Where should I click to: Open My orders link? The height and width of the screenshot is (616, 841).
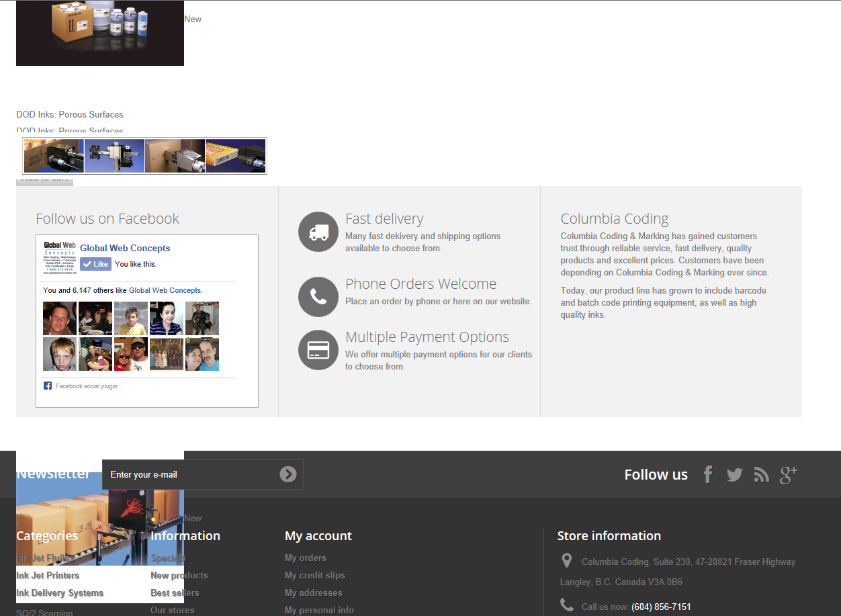(x=306, y=558)
